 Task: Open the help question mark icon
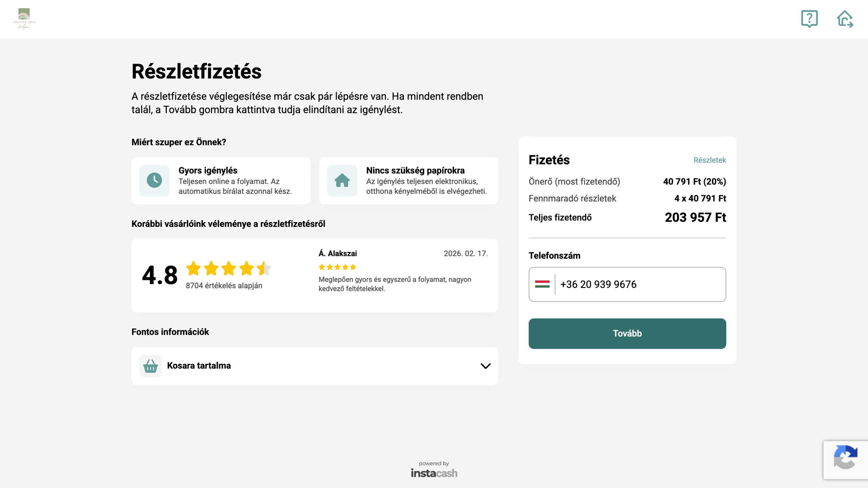click(x=809, y=19)
